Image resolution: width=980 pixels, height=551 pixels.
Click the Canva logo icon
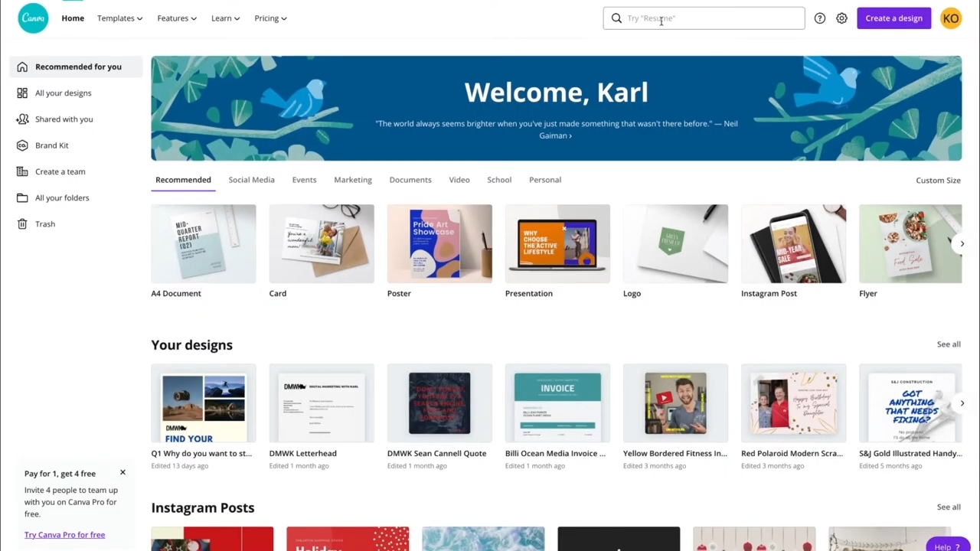pyautogui.click(x=33, y=18)
